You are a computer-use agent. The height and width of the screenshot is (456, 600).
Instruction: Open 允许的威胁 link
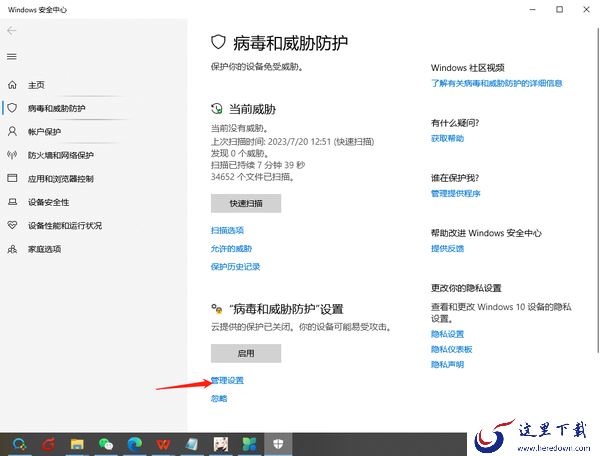[231, 249]
